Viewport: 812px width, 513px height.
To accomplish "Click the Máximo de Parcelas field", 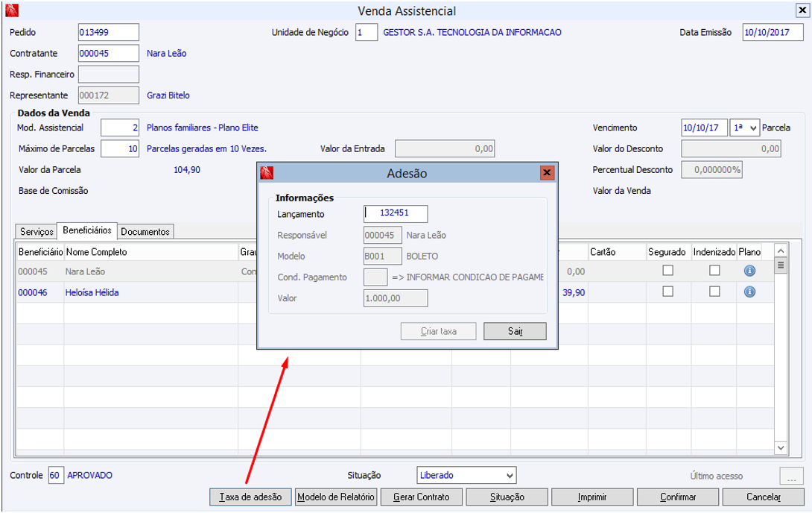I will (x=120, y=148).
